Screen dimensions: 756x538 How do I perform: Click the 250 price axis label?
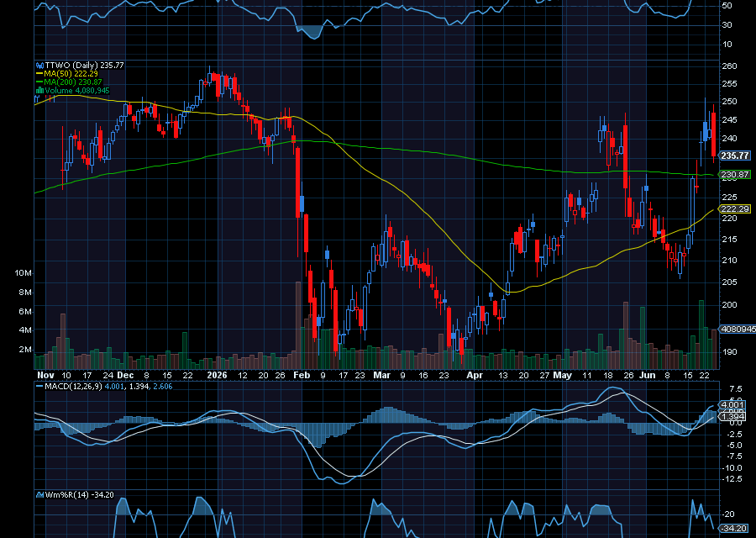pyautogui.click(x=730, y=102)
